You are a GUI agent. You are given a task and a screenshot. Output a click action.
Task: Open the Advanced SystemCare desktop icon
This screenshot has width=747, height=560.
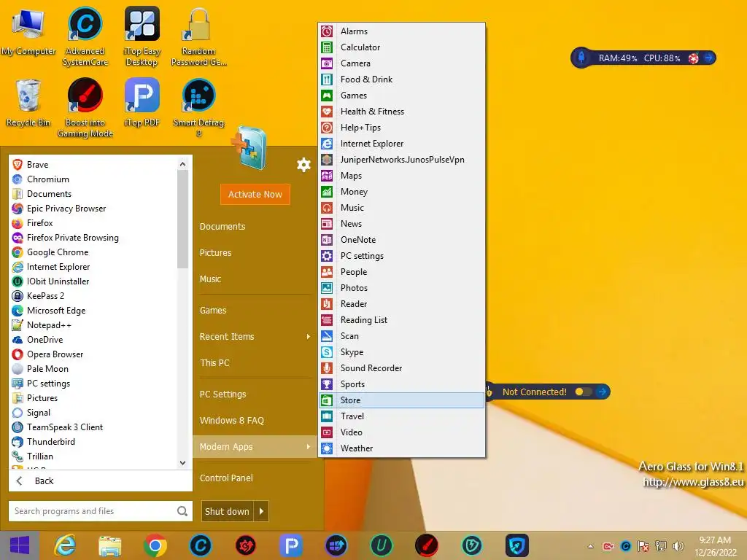[x=85, y=36]
